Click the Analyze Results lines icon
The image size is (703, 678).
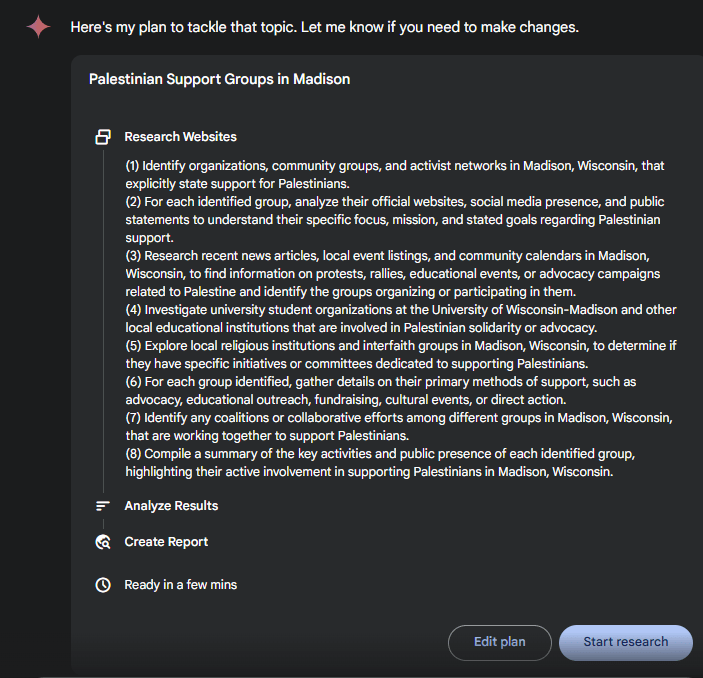(x=102, y=506)
